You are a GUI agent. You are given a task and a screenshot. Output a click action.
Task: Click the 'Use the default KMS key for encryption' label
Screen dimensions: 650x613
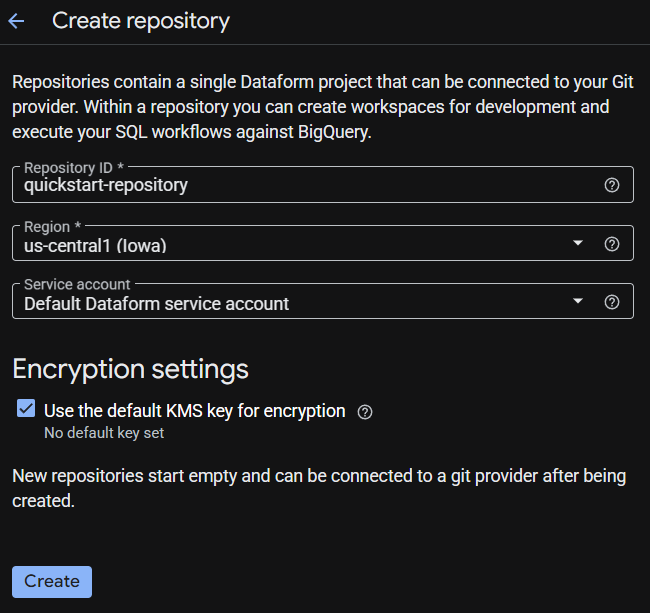click(194, 411)
